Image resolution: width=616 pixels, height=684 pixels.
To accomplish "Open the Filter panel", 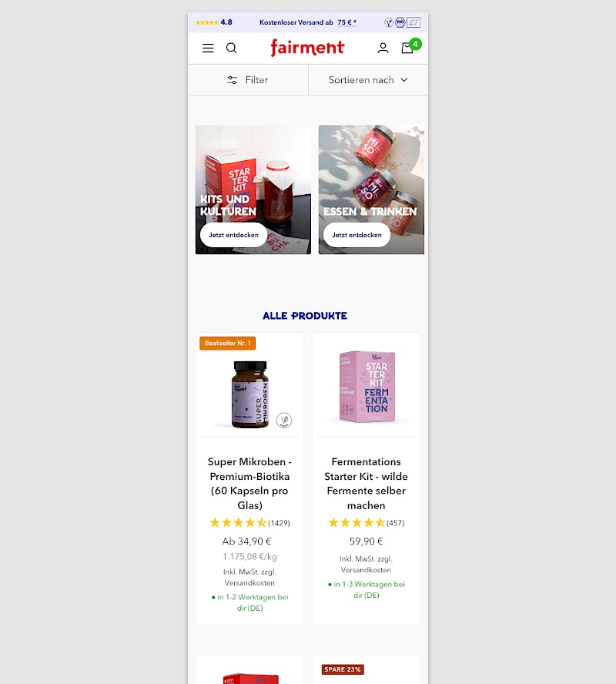I will click(x=248, y=80).
